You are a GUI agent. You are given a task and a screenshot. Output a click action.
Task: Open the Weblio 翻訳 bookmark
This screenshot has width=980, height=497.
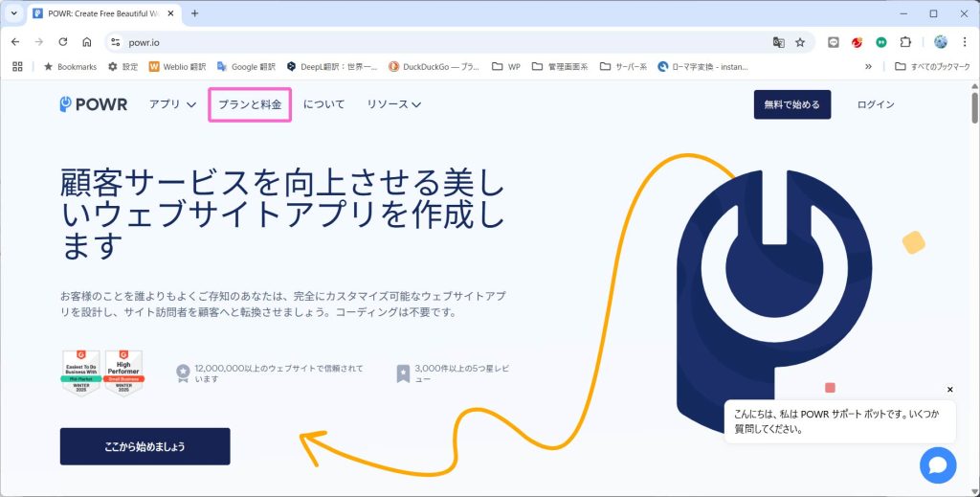tap(177, 66)
